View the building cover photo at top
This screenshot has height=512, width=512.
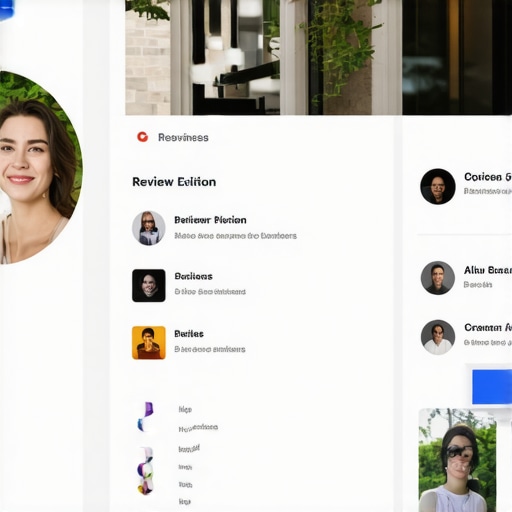coord(318,57)
